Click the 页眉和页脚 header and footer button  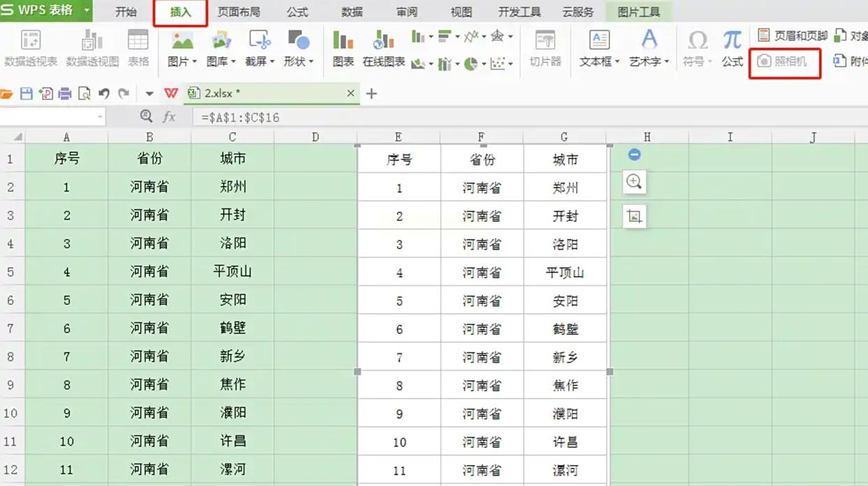(x=793, y=36)
